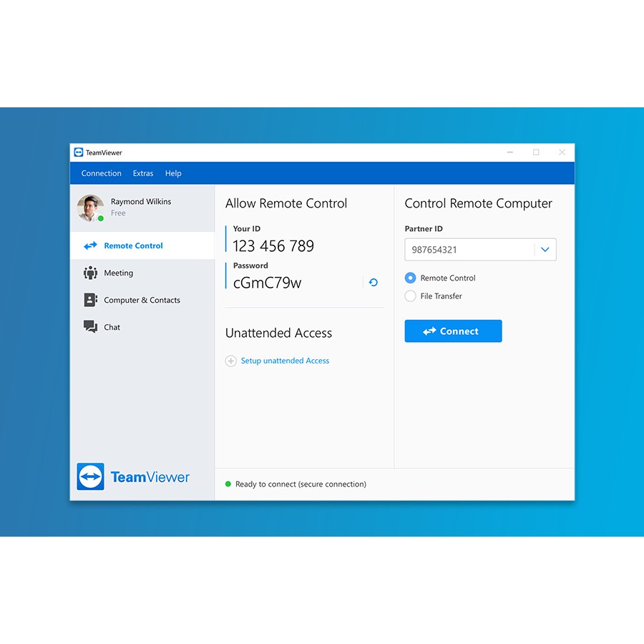
Task: Click the Your ID value 123 456 789
Action: point(273,246)
